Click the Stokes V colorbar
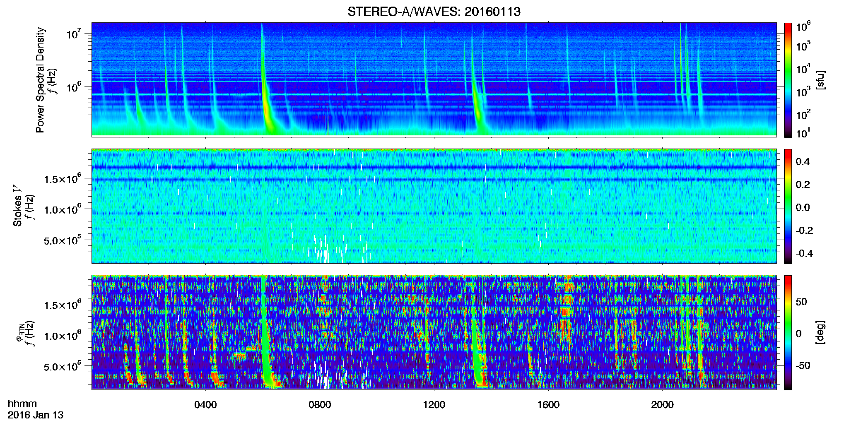Viewport: 868px width, 447px height. pyautogui.click(x=788, y=206)
